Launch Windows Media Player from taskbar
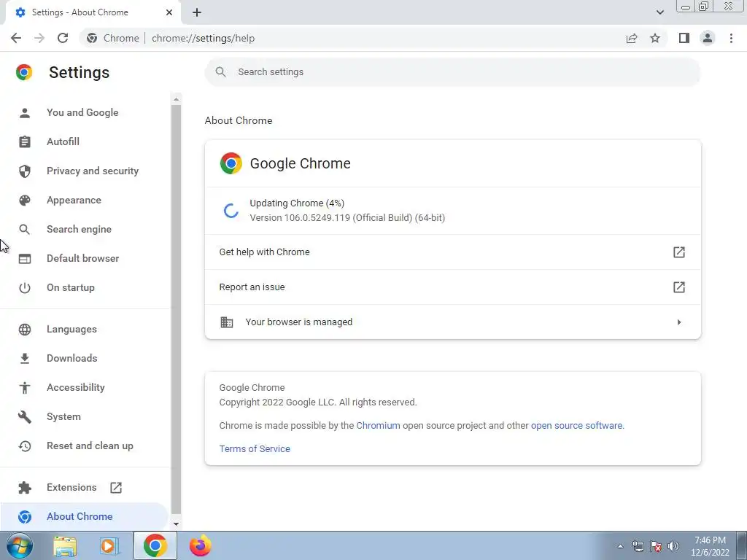Viewport: 747px width, 560px height. tap(109, 545)
